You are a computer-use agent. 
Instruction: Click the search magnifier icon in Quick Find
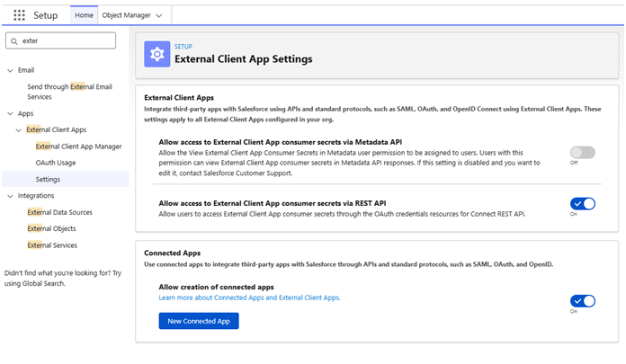[14, 40]
